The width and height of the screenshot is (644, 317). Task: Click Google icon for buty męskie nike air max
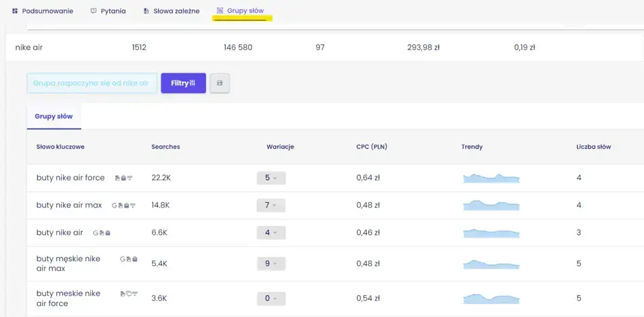(x=123, y=259)
